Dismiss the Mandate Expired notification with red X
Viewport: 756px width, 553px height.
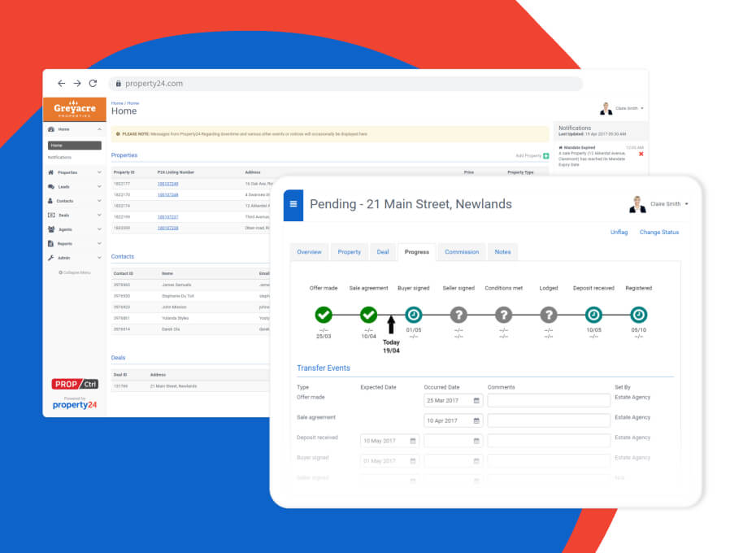click(x=641, y=154)
